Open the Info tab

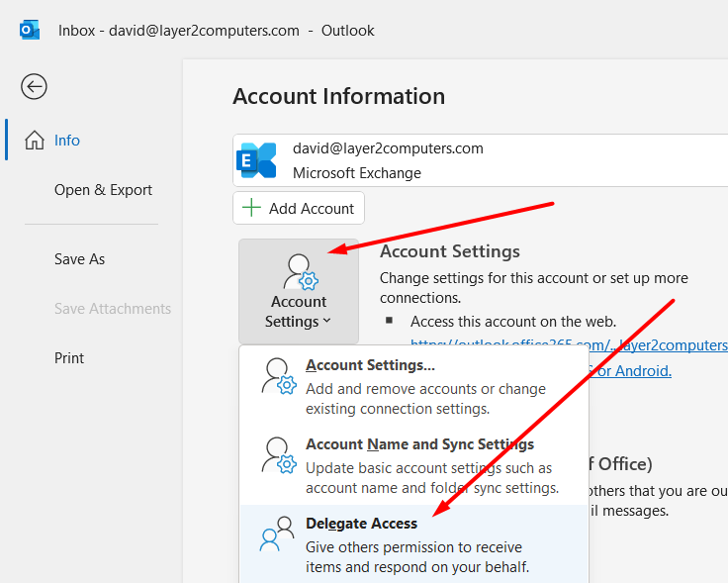click(x=67, y=140)
